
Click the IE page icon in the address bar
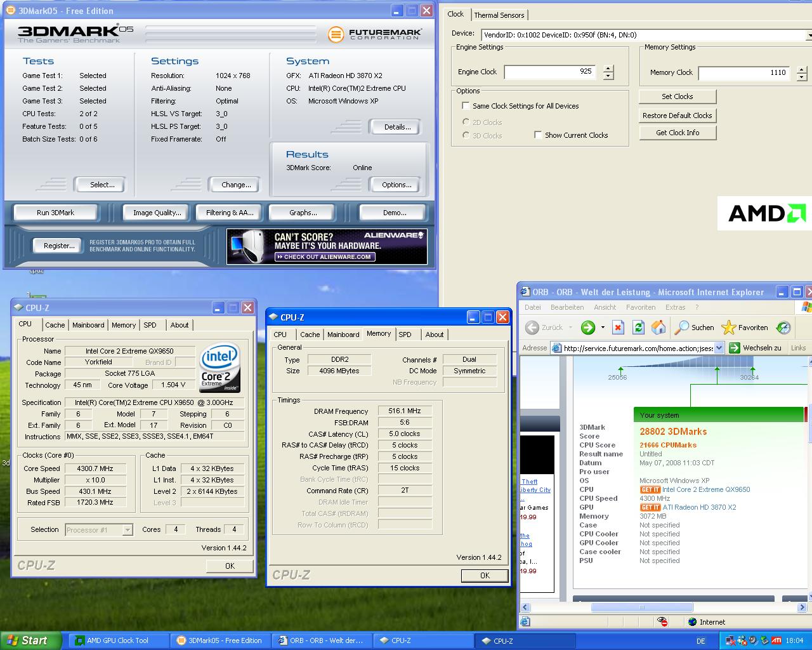[x=556, y=348]
